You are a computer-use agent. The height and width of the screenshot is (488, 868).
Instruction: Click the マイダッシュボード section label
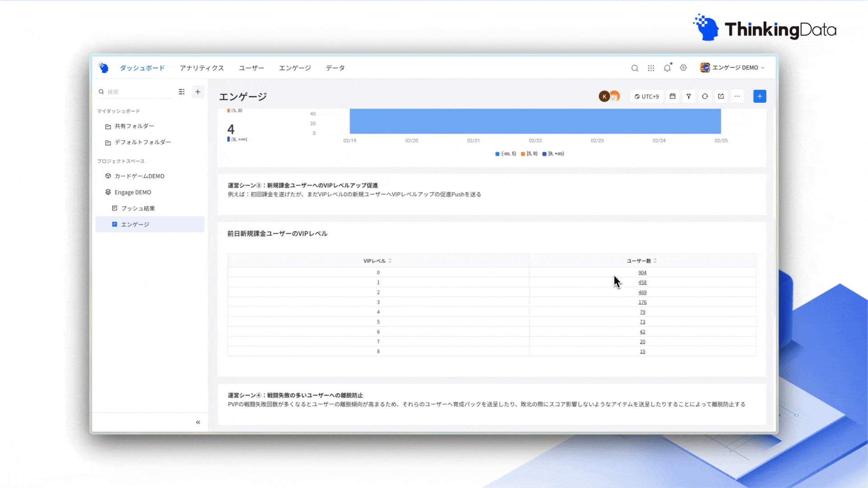point(118,111)
